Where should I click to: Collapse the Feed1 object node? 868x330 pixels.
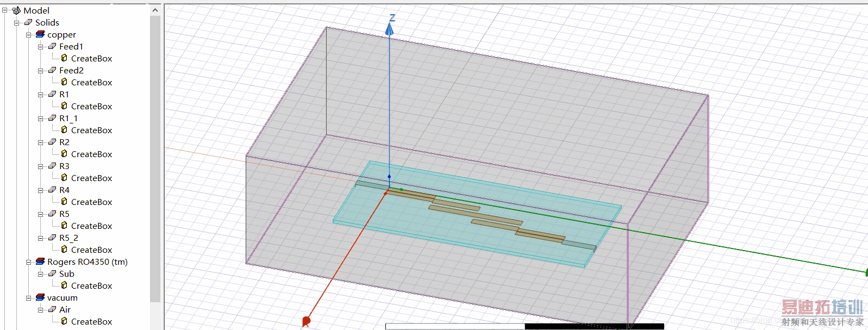click(40, 47)
